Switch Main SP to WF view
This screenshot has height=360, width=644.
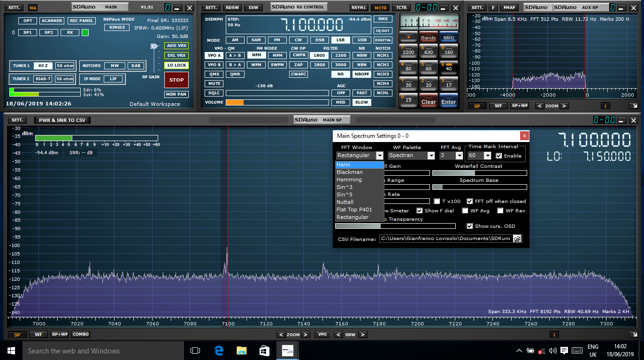pos(38,334)
